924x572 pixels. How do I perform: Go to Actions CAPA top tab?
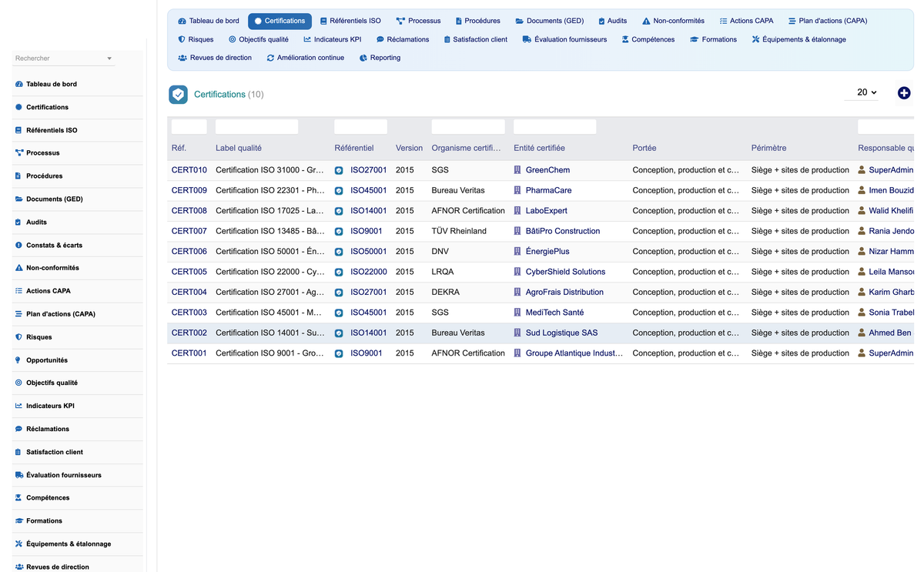point(746,21)
